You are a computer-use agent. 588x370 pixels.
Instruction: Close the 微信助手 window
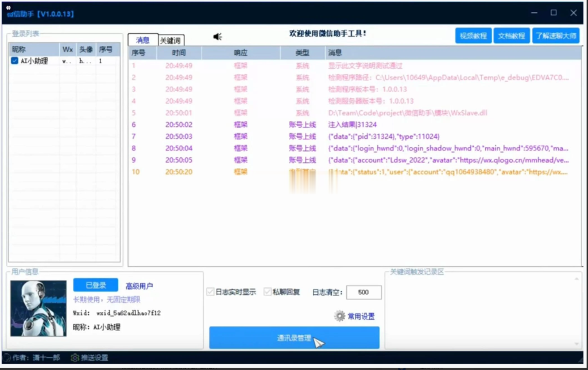[574, 13]
